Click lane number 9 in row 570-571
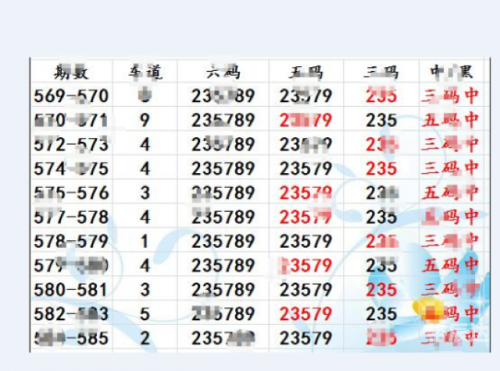This screenshot has height=371, width=500. (145, 120)
